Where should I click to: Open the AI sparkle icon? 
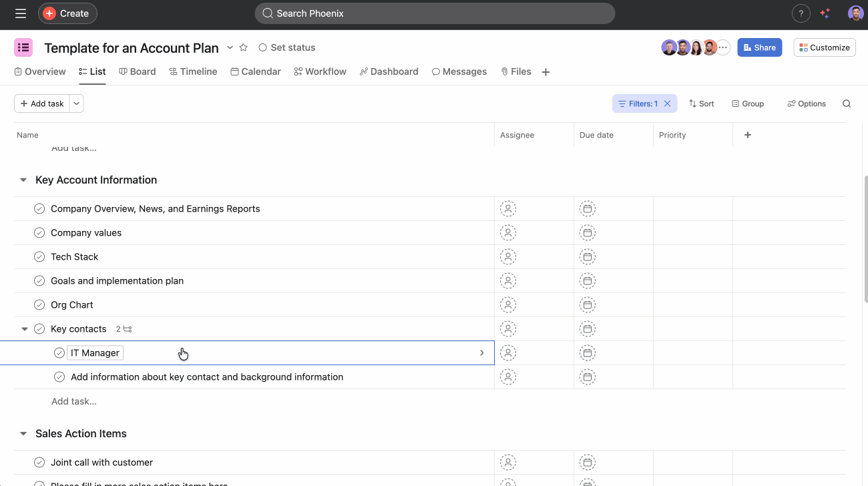click(x=825, y=13)
